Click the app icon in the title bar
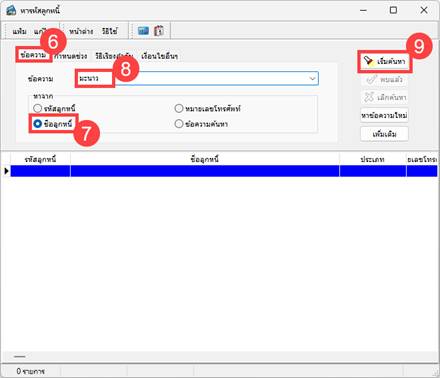 pos(11,10)
